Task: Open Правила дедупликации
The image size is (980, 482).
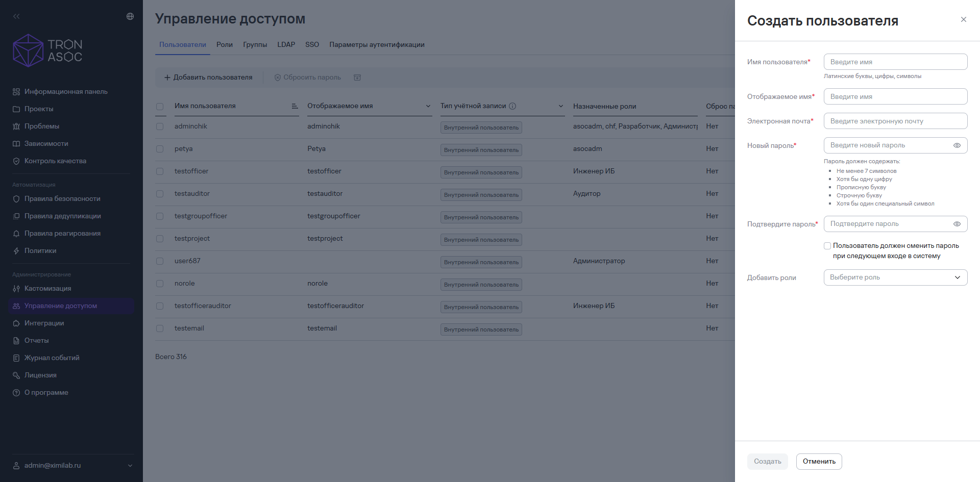Action: click(x=63, y=216)
